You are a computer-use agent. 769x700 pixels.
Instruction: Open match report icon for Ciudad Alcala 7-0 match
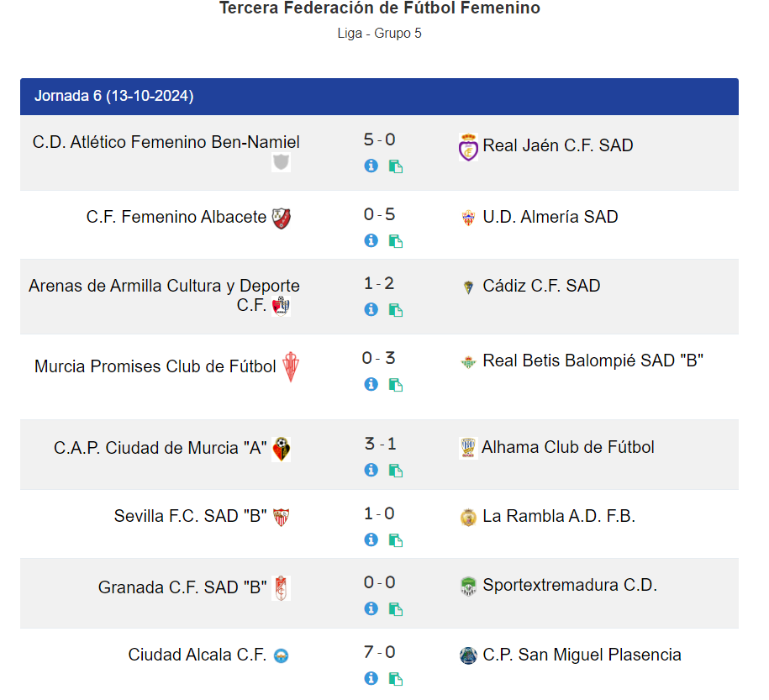[395, 679]
